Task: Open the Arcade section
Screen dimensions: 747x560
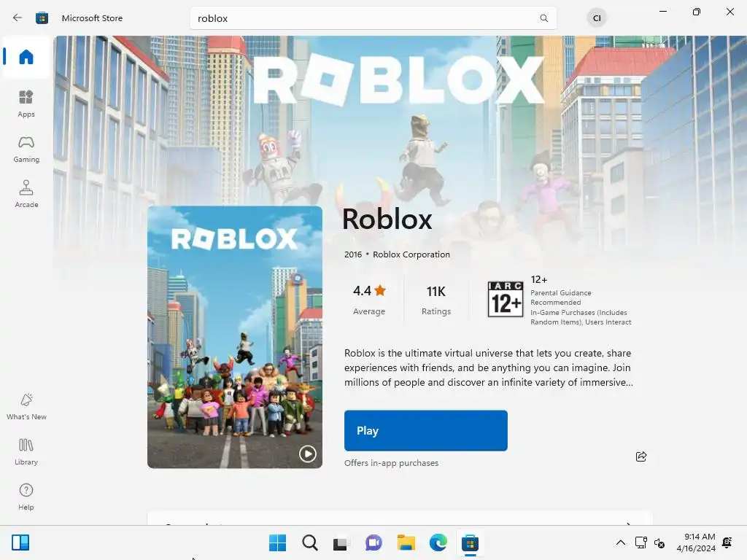Action: [26, 194]
